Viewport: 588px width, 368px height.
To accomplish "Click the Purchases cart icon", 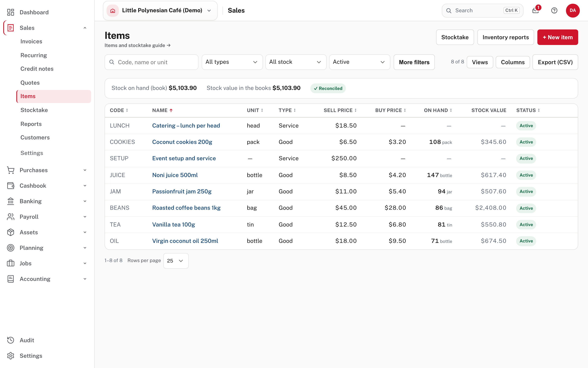I will [x=10, y=170].
